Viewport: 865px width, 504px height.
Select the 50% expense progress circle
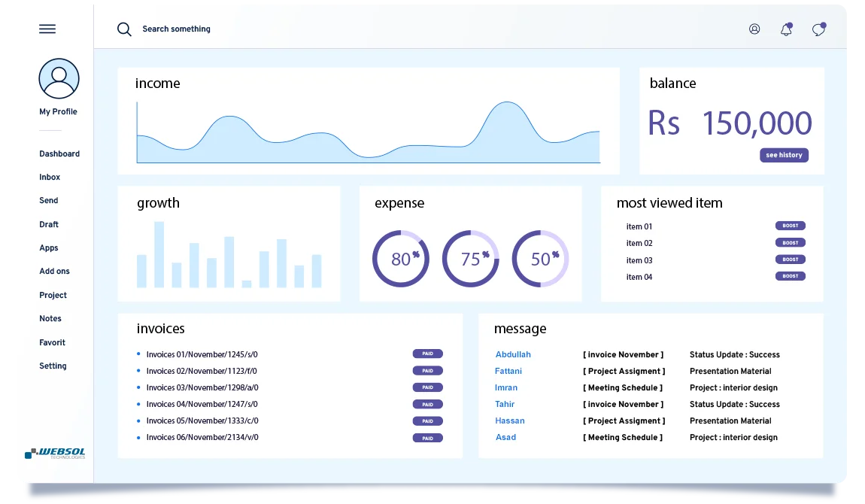coord(540,259)
